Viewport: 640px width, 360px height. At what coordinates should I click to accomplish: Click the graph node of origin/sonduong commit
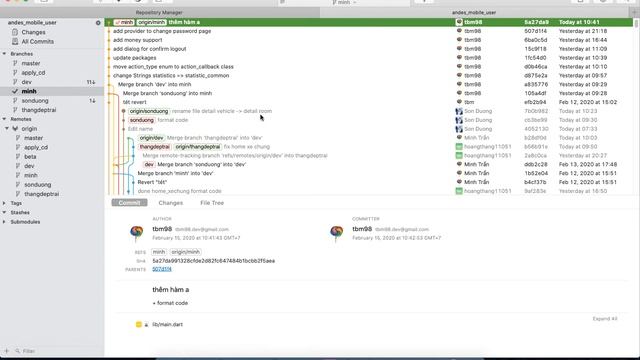click(124, 111)
